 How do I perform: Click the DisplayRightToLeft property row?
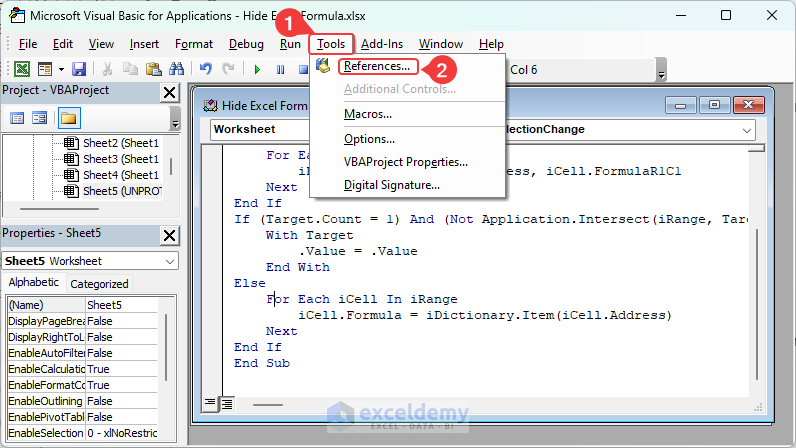tap(83, 337)
